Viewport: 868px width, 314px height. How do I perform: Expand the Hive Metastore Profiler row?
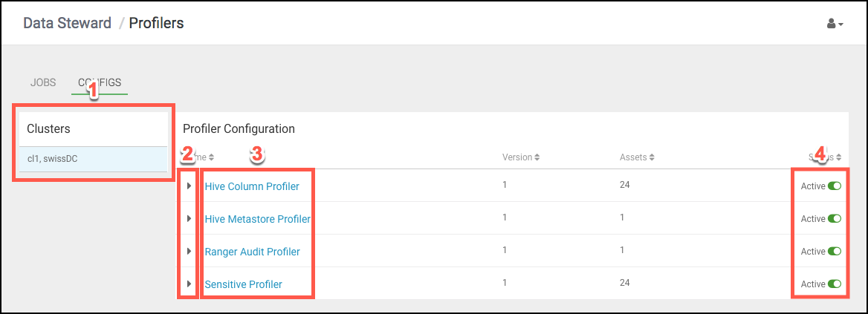pos(189,219)
